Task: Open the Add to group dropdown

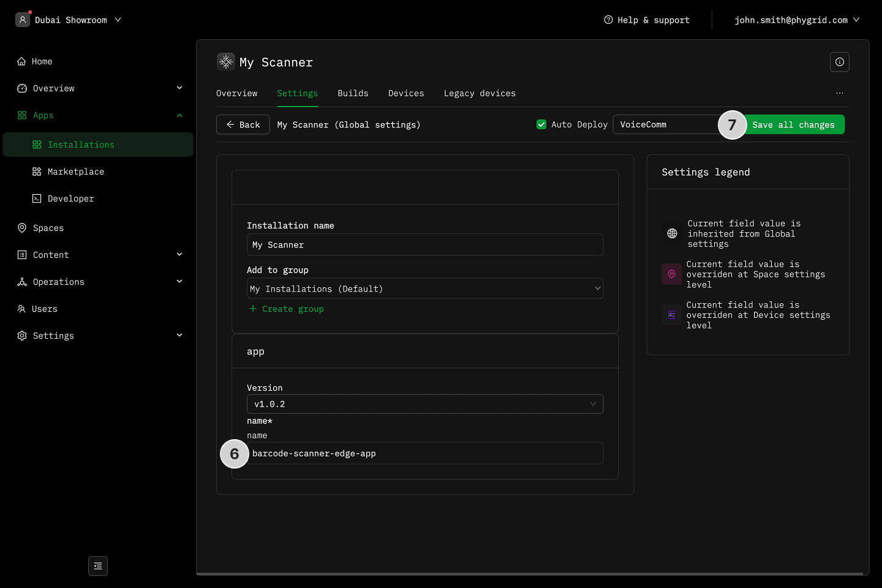Action: 424,288
